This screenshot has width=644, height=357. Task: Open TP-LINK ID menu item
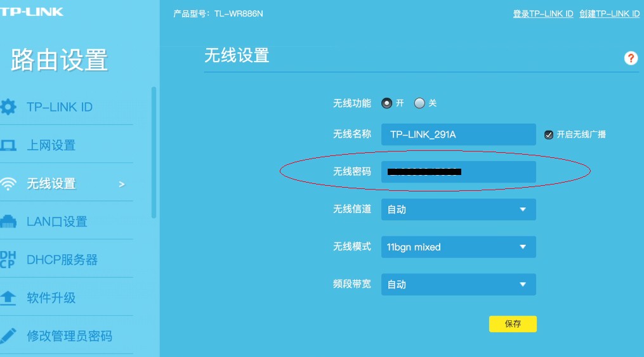pos(60,107)
